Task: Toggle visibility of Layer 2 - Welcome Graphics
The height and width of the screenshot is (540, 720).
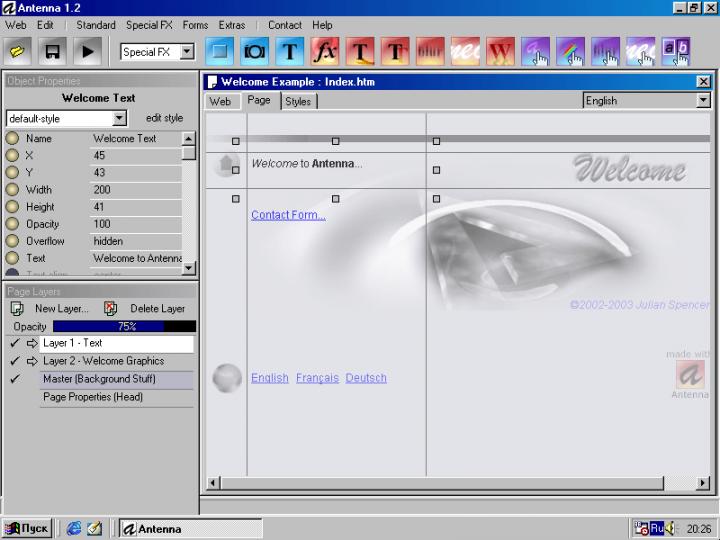Action: (x=14, y=361)
